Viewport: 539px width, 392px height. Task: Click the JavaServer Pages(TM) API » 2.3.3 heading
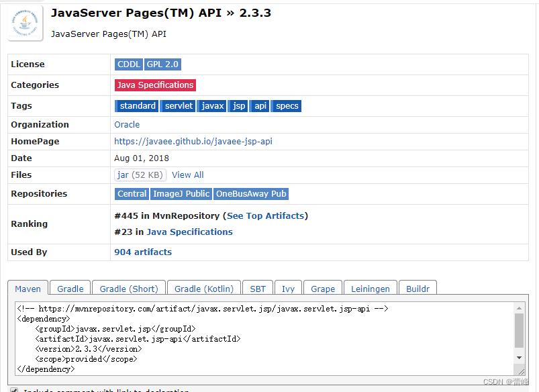[x=161, y=13]
